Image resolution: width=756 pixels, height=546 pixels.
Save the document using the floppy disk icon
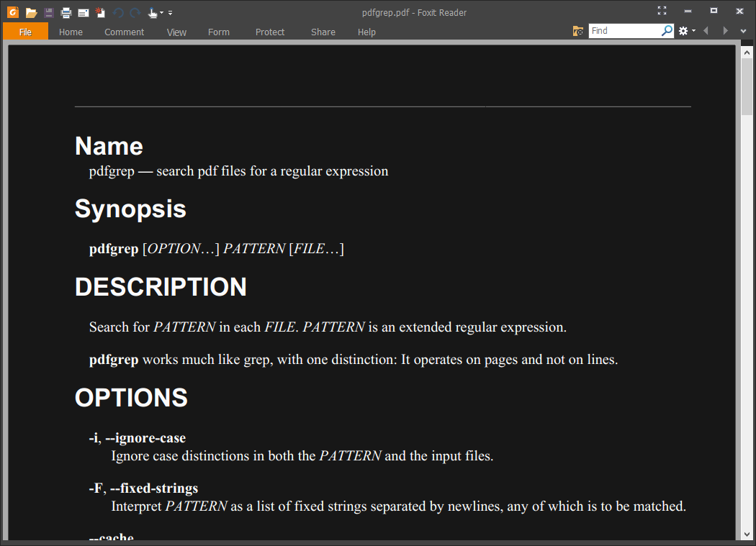coord(49,13)
